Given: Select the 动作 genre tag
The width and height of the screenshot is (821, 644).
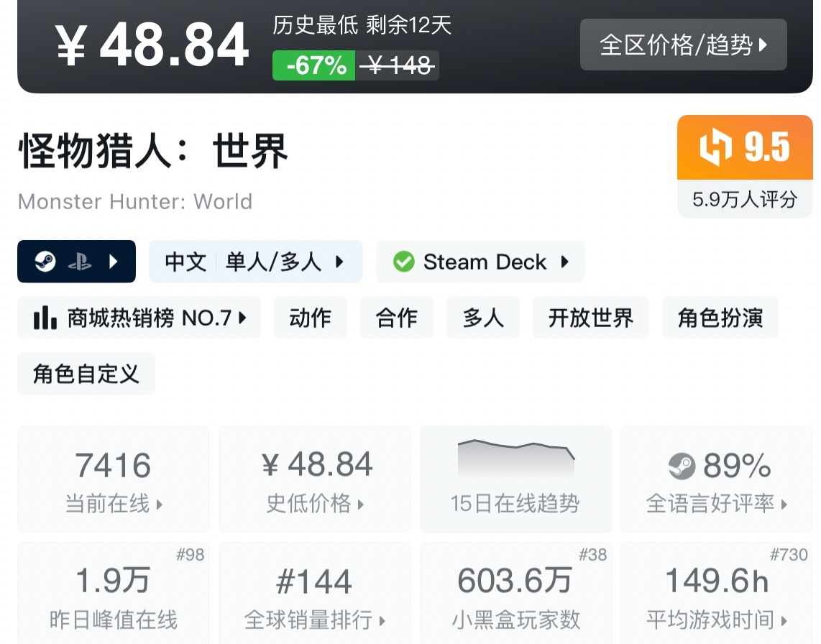Looking at the screenshot, I should point(311,318).
